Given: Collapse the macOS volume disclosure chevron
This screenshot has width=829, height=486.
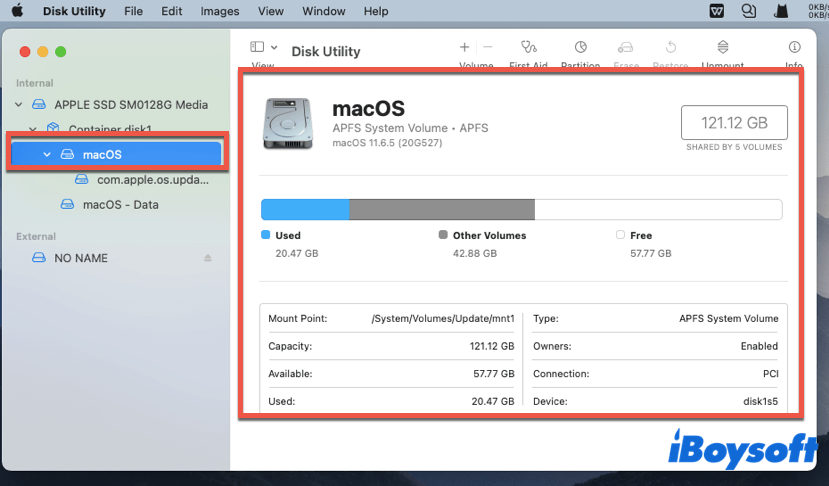Looking at the screenshot, I should [x=47, y=154].
